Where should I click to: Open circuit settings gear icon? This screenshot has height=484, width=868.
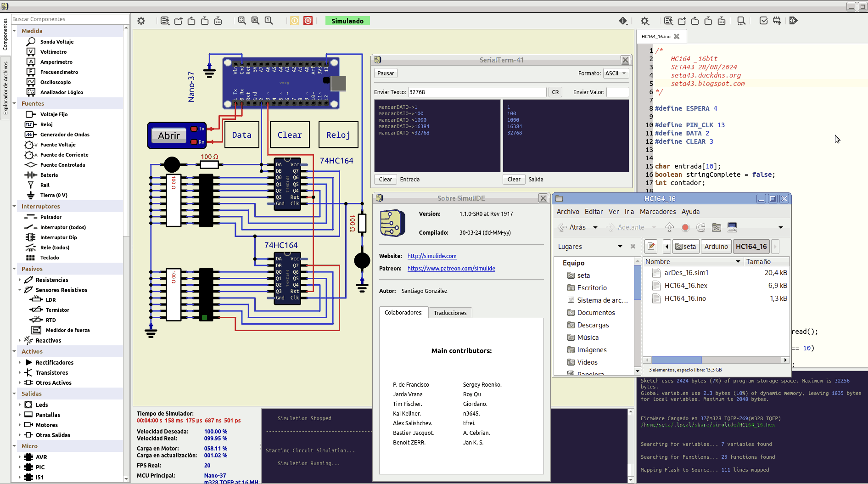tap(141, 21)
